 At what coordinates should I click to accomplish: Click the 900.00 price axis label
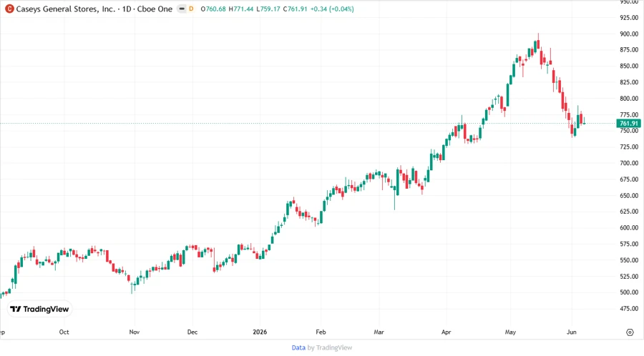tap(629, 34)
